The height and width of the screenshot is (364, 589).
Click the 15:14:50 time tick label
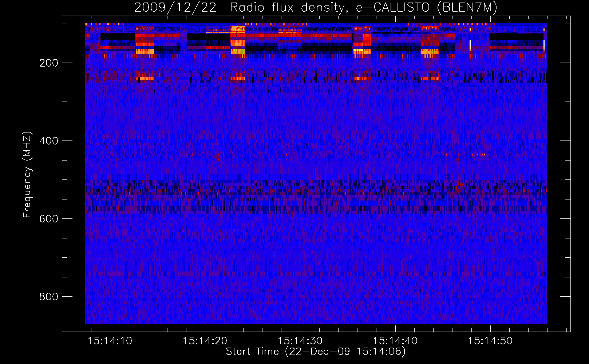tap(490, 341)
